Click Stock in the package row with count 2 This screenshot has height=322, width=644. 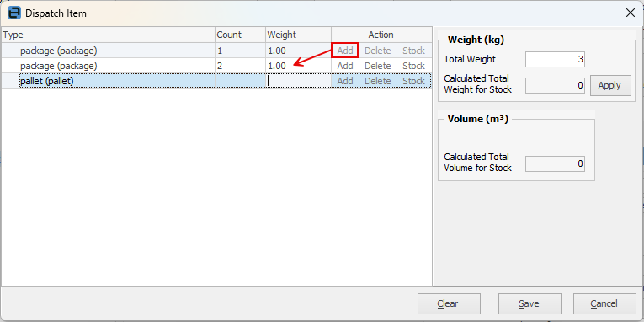coord(413,66)
